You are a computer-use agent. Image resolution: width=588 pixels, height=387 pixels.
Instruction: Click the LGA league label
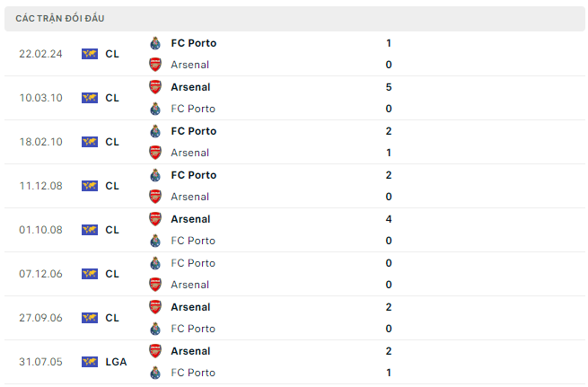click(116, 362)
